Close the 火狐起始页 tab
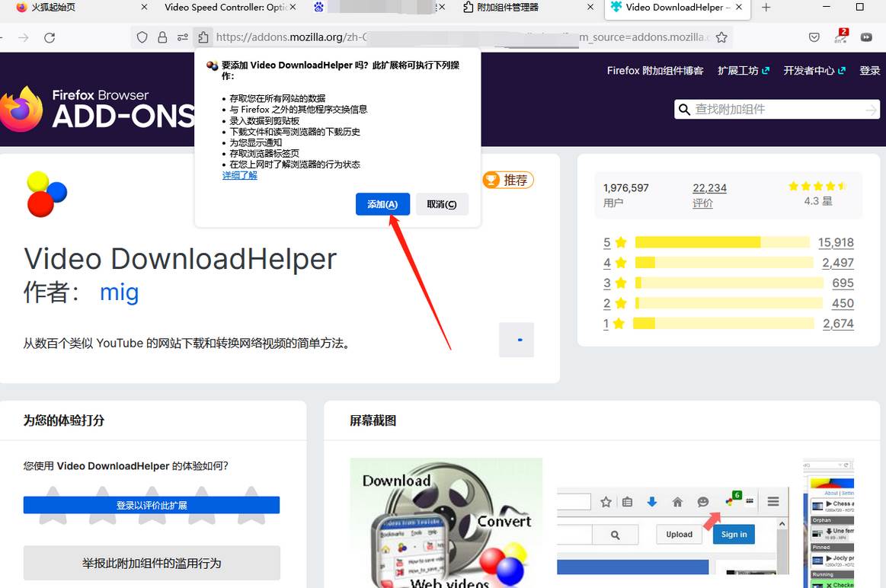This screenshot has width=886, height=588. [144, 8]
